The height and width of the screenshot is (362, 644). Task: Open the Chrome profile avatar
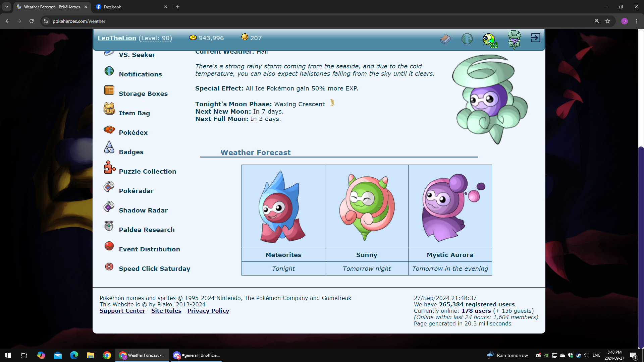coord(625,21)
